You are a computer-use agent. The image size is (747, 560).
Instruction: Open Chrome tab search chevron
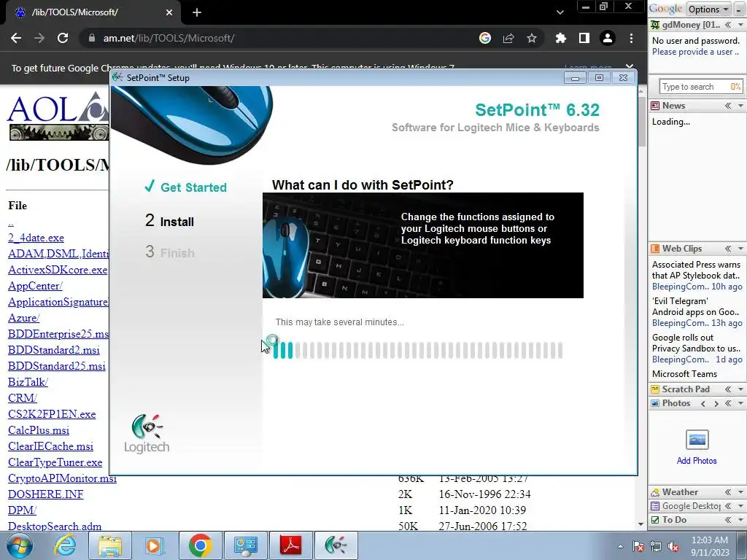[560, 12]
